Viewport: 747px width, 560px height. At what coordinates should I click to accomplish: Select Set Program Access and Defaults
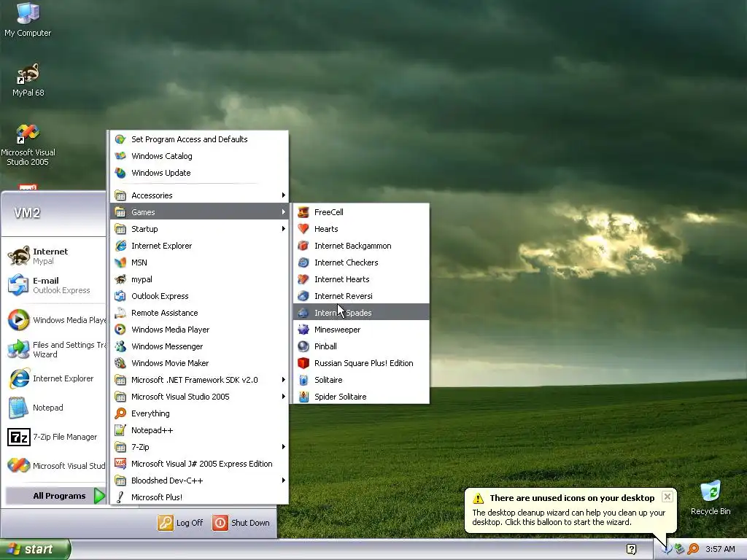(199, 139)
